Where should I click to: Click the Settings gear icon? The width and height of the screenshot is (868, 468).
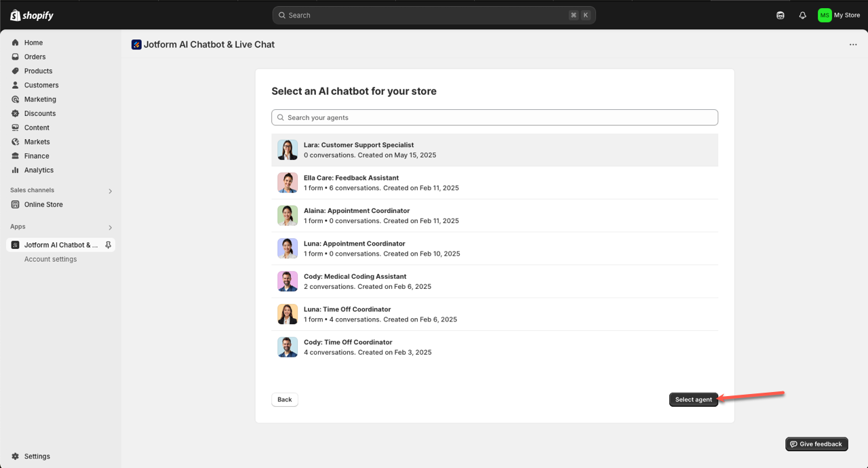click(15, 456)
